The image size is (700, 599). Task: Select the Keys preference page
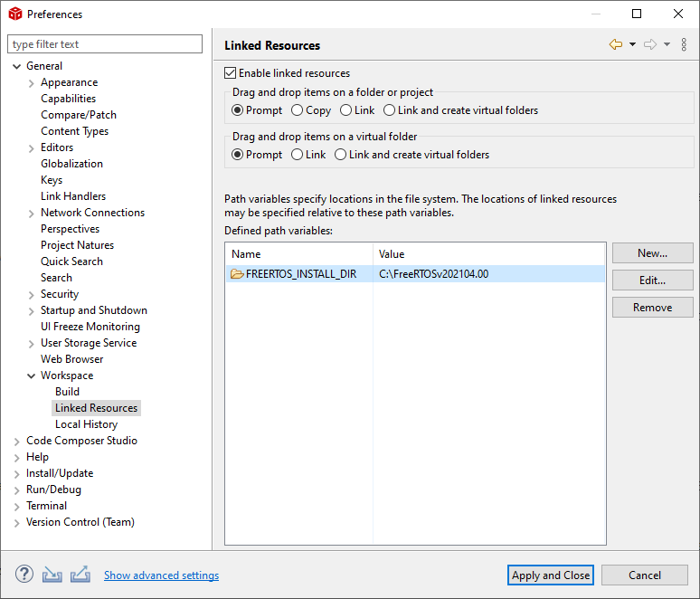[52, 180]
